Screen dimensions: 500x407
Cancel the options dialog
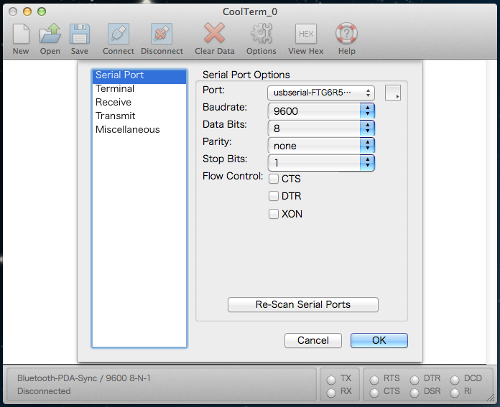(313, 340)
